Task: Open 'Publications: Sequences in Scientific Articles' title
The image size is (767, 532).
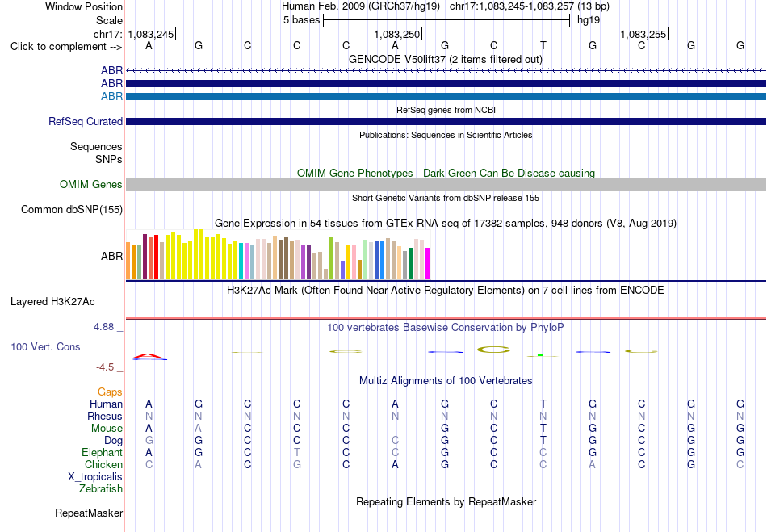Action: (x=446, y=135)
